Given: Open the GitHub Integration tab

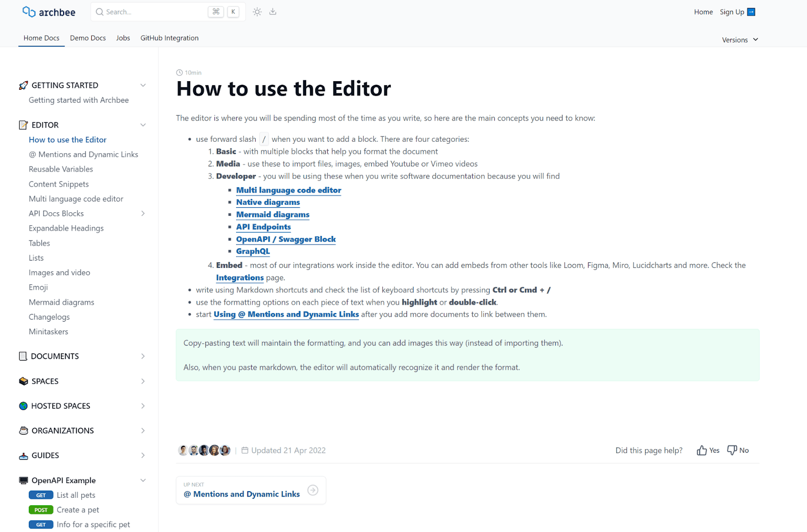Looking at the screenshot, I should click(169, 38).
